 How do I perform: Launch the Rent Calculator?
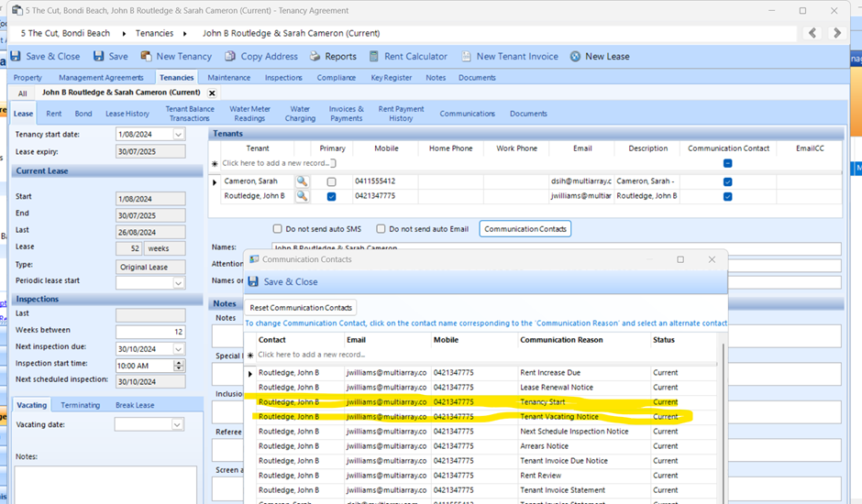point(374,56)
